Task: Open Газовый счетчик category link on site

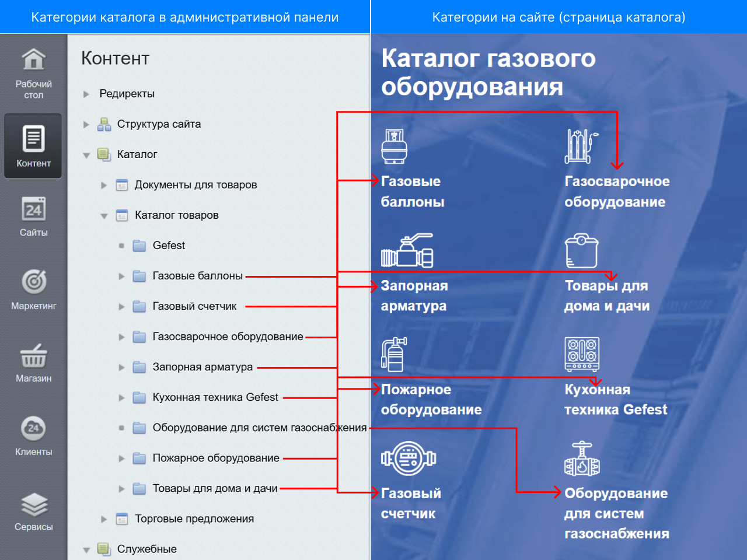Action: click(x=411, y=503)
